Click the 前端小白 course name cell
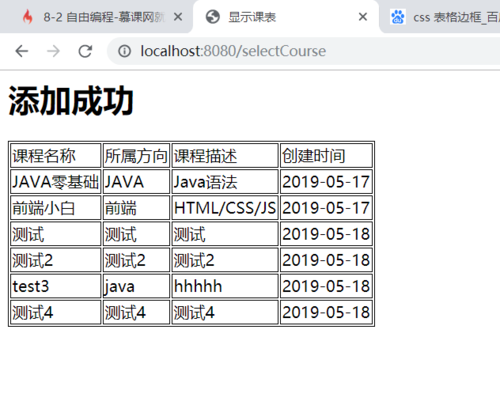This screenshot has height=394, width=500. coord(55,208)
